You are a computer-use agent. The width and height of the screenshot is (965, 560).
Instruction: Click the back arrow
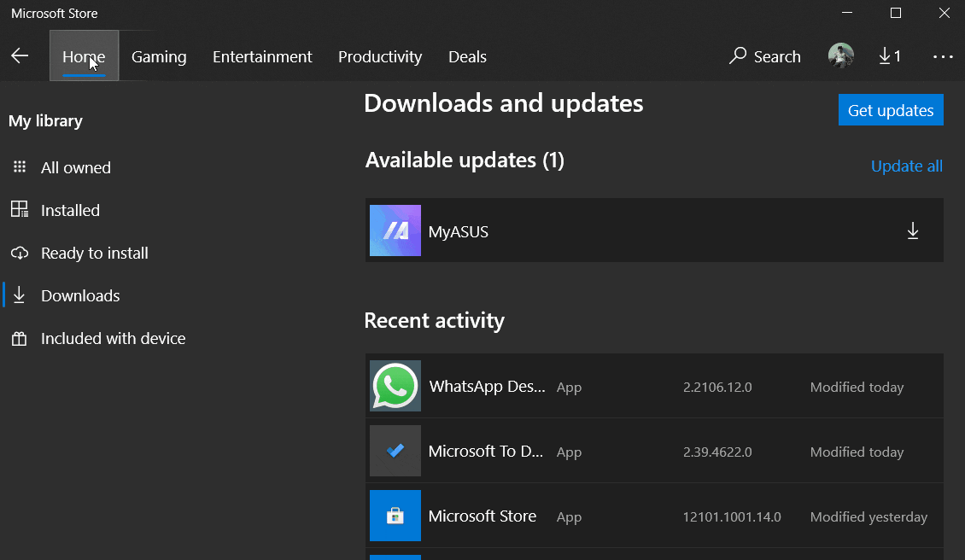19,56
